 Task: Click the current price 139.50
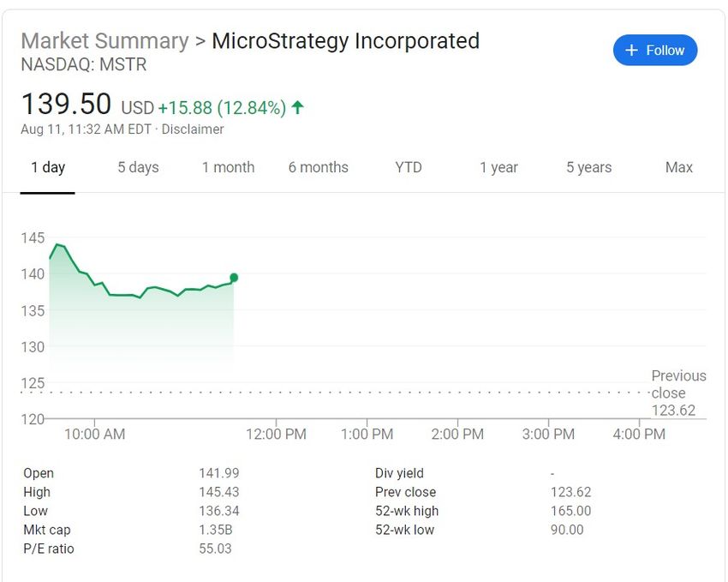(x=66, y=103)
